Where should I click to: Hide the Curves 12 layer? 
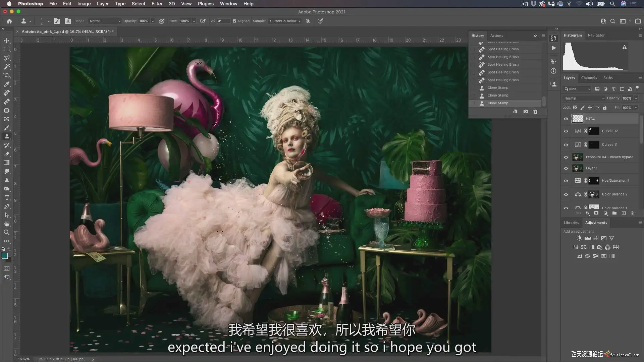coord(566,131)
